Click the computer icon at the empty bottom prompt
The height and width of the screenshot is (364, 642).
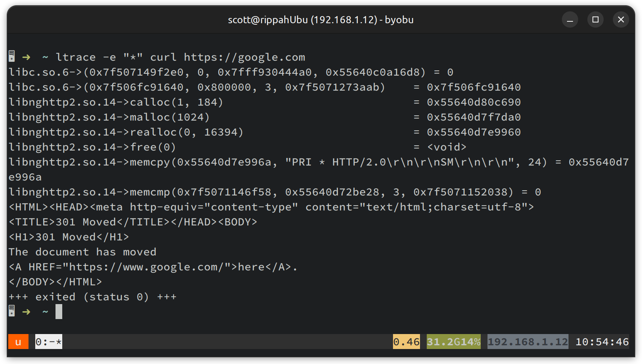coord(12,311)
